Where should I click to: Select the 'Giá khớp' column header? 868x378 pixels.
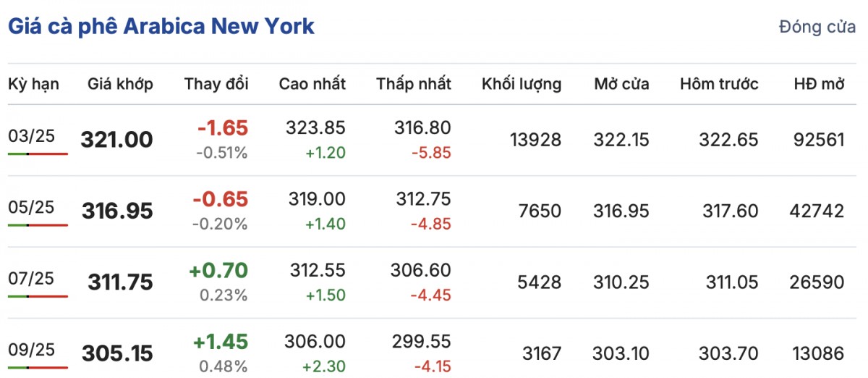[x=120, y=84]
